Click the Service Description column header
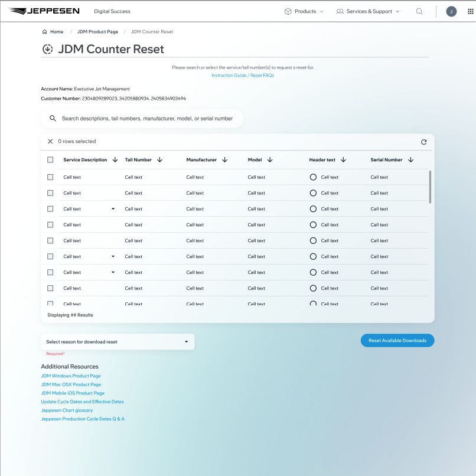The width and height of the screenshot is (476, 476). pyautogui.click(x=85, y=159)
